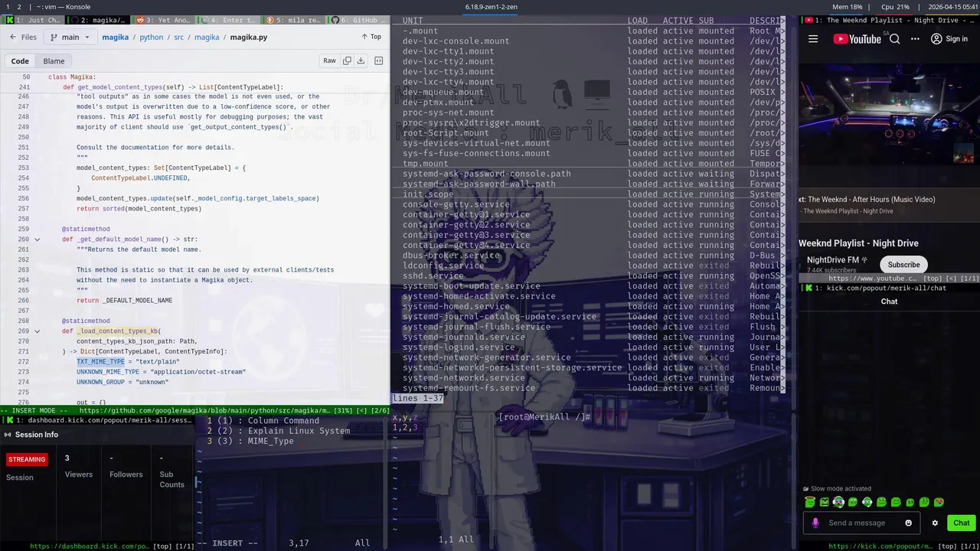The height and width of the screenshot is (551, 980).
Task: Click Sub Counts label in Session Info
Action: point(171,479)
